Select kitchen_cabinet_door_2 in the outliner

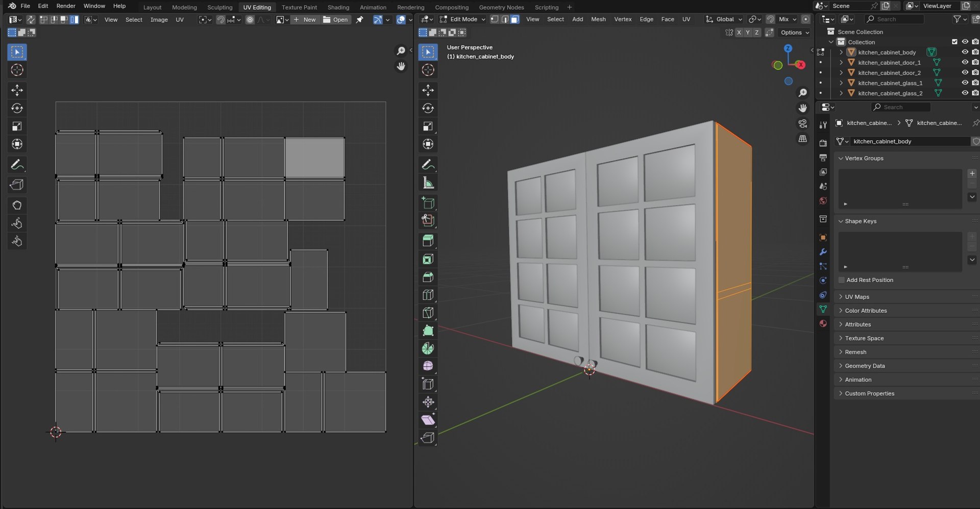889,72
